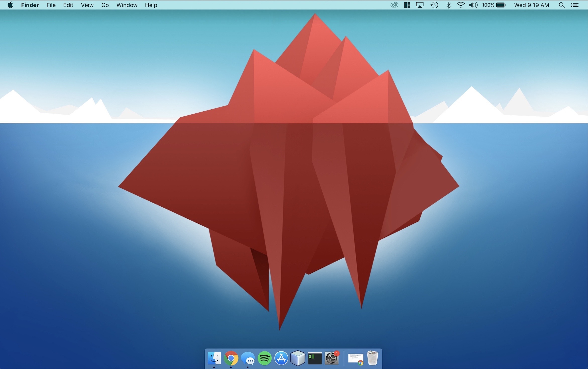This screenshot has width=588, height=369.
Task: Open the Creative Cloud menu bar icon
Action: (x=394, y=5)
